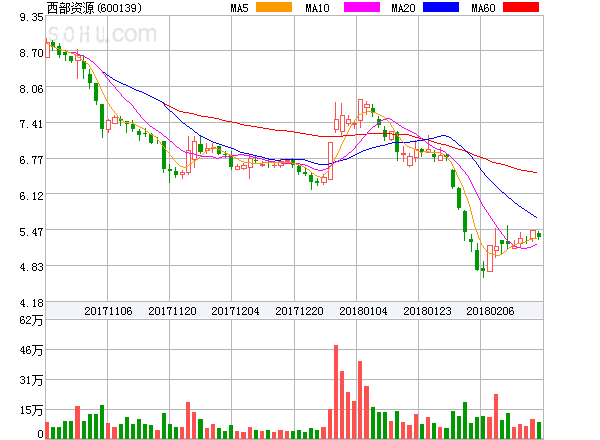Click the magenta MA10 legend swatch
600x440 pixels.
pos(362,7)
